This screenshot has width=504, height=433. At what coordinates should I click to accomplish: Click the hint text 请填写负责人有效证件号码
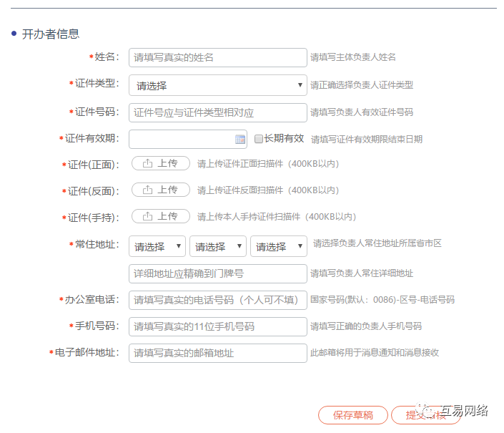click(x=361, y=112)
